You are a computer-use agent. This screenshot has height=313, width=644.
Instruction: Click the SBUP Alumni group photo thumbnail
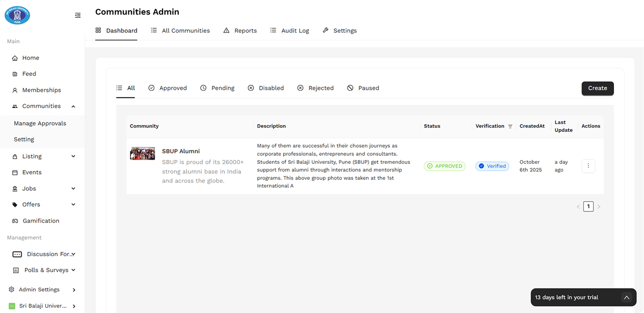coord(143,154)
